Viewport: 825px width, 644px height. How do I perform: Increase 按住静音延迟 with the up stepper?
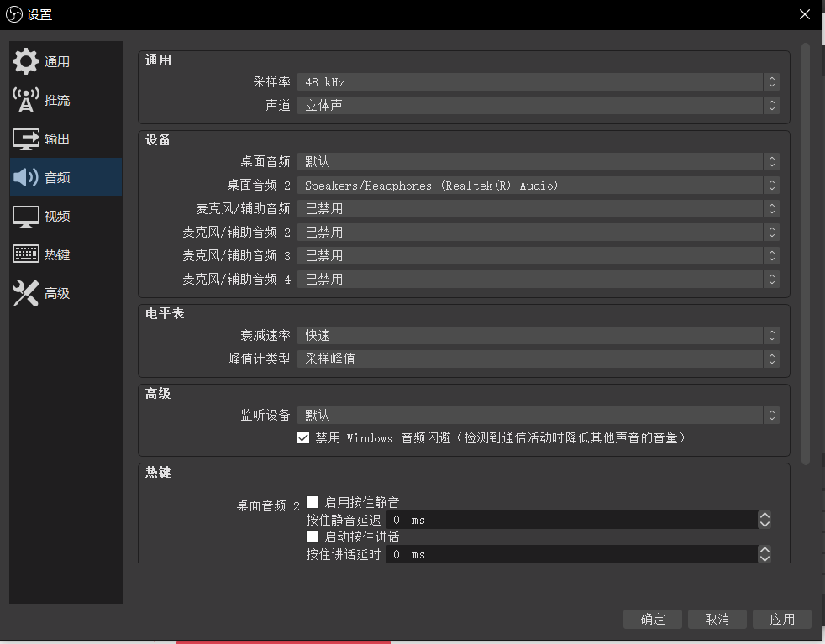[765, 515]
